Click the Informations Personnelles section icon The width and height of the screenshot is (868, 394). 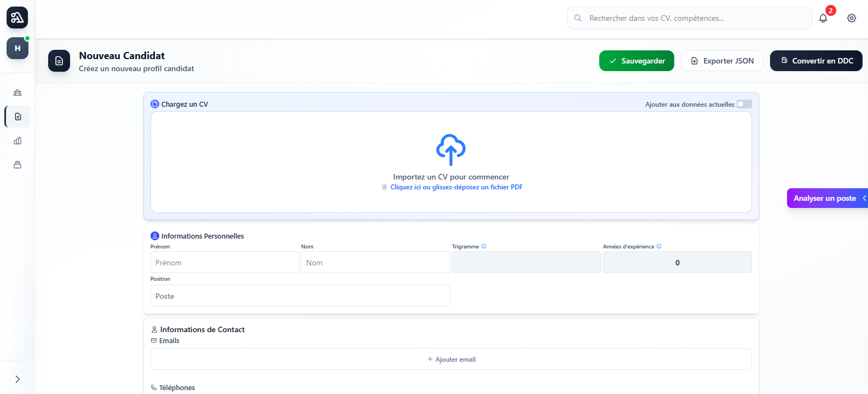[155, 236]
